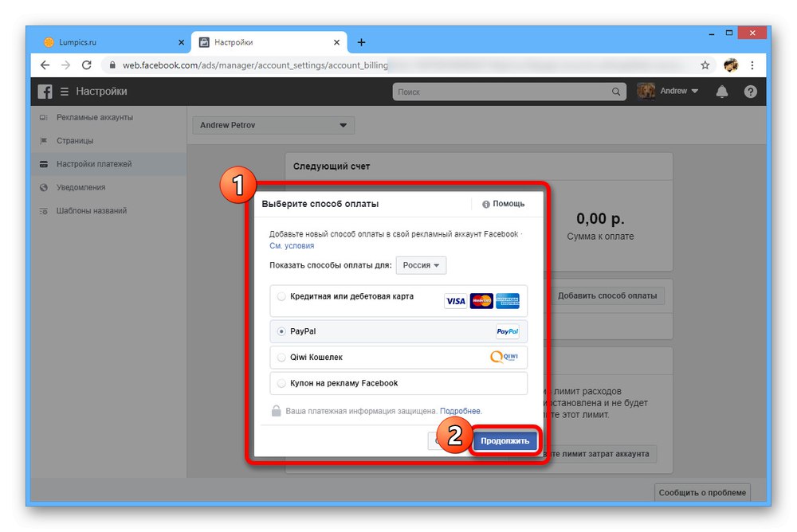Click the browser address bar URL
Viewport: 797px width, 532px height.
[255, 65]
